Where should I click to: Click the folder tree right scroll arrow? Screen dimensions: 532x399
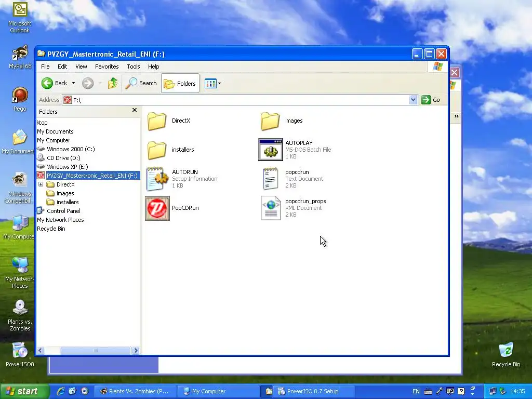click(x=136, y=351)
